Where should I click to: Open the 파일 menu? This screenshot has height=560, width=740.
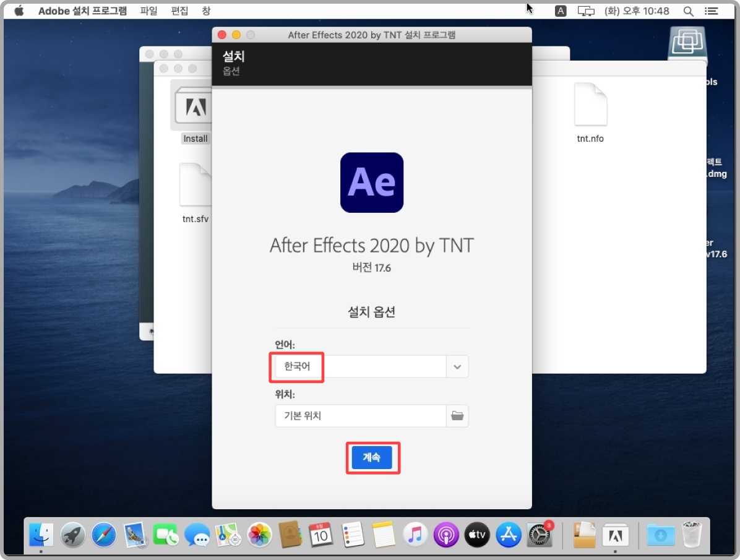point(148,11)
